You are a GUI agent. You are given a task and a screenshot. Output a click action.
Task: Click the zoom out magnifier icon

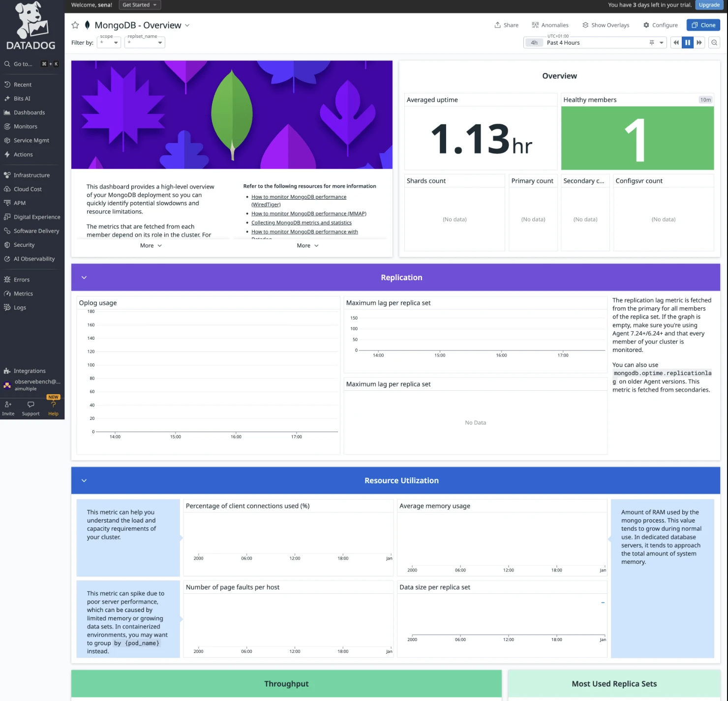(714, 43)
